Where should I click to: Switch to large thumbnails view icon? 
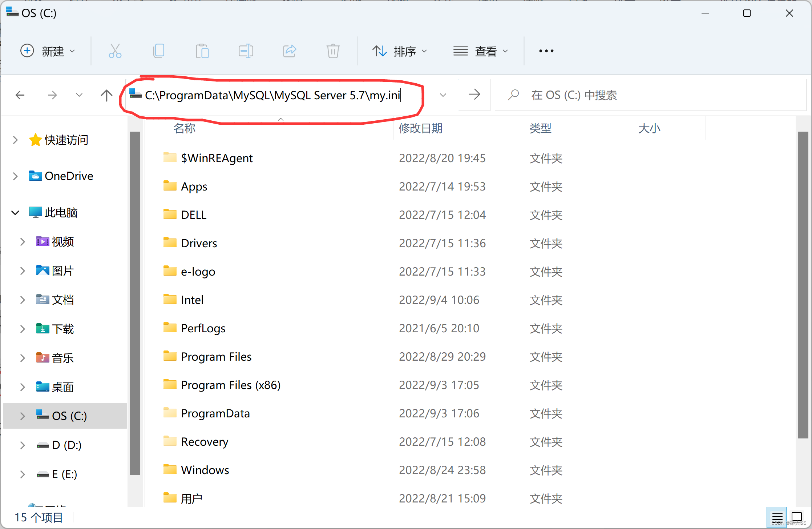pyautogui.click(x=797, y=517)
